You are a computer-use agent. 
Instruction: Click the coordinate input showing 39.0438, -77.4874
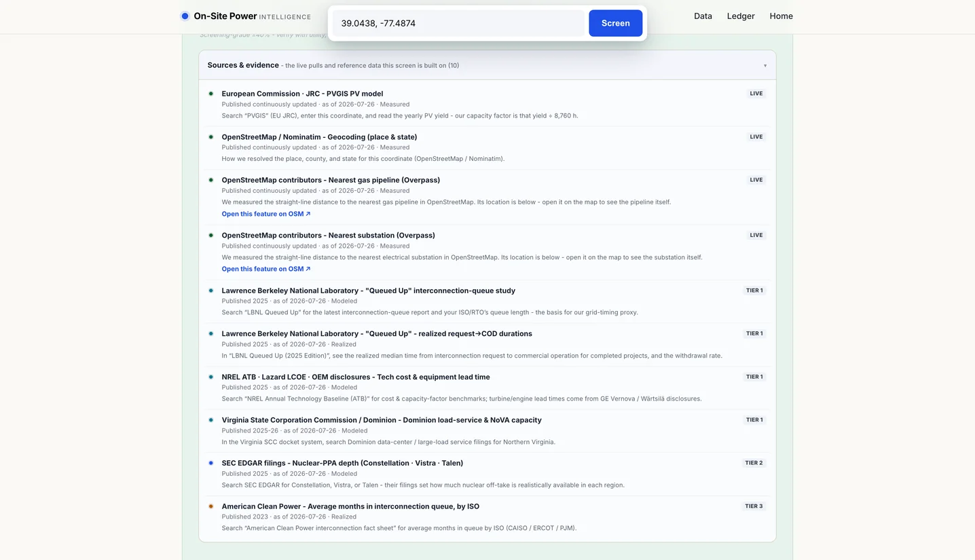pos(458,23)
